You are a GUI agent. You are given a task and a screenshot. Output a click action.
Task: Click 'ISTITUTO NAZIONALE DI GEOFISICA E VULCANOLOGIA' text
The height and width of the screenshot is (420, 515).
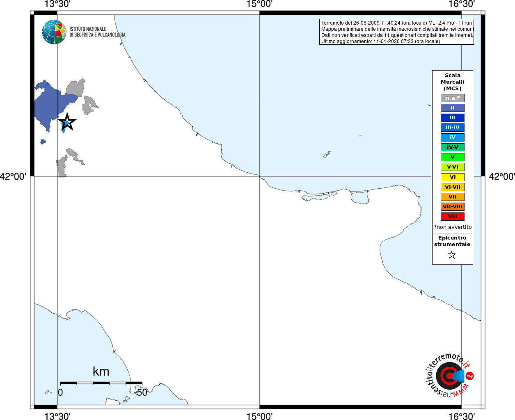pyautogui.click(x=97, y=32)
